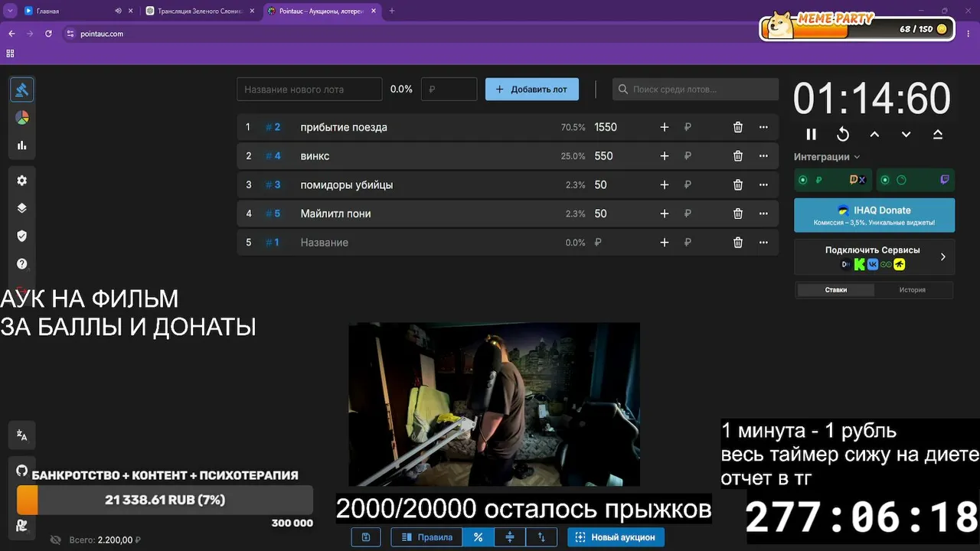This screenshot has height=551, width=980.
Task: Open more options for 'Майлитл пони'
Action: point(763,214)
